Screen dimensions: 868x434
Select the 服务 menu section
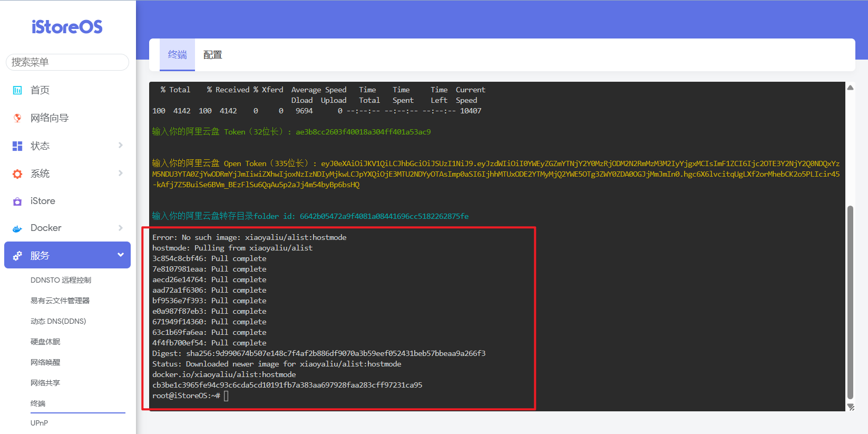[67, 255]
